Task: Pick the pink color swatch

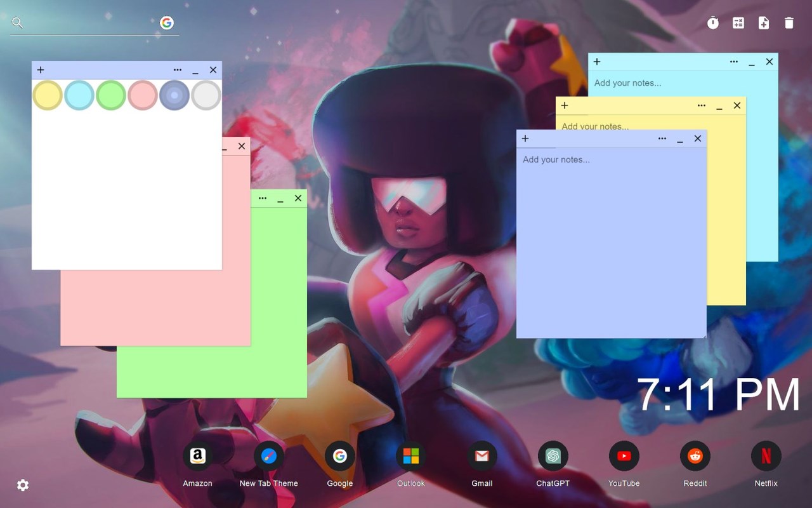Action: point(143,95)
